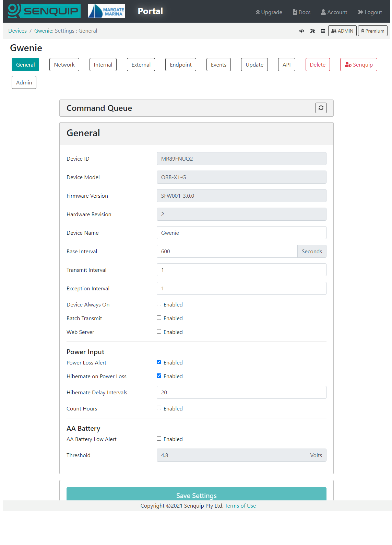
Task: Click the Margate Marina logo
Action: click(106, 11)
